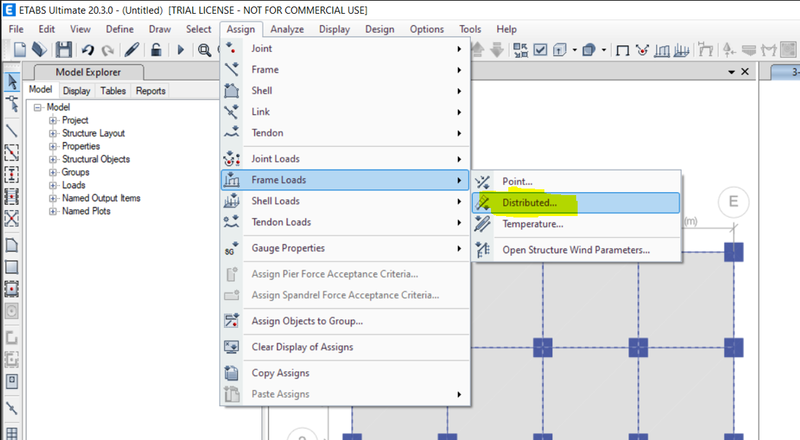
Task: Click the pencil refresh icon in toolbar
Action: pyautogui.click(x=132, y=50)
